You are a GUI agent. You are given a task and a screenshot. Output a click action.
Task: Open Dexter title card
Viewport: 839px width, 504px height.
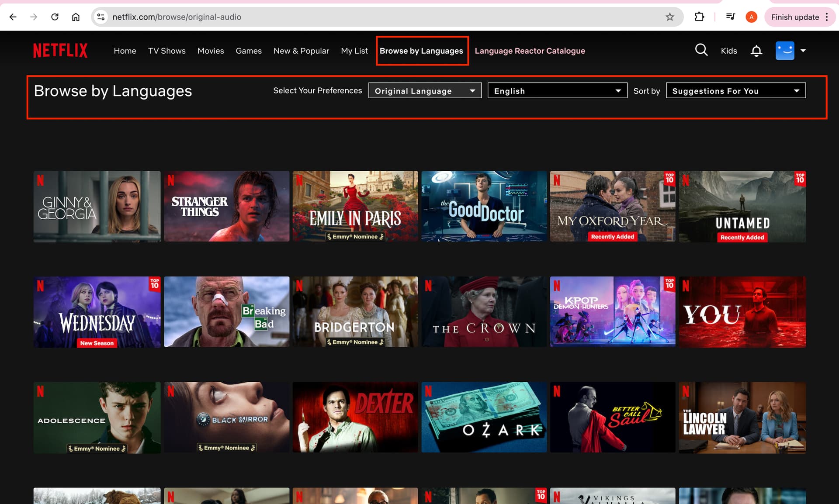(355, 418)
